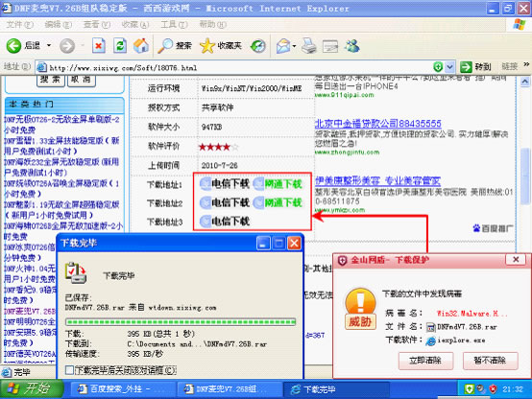Click 网通下载 link for 下载地址1

pos(278,184)
